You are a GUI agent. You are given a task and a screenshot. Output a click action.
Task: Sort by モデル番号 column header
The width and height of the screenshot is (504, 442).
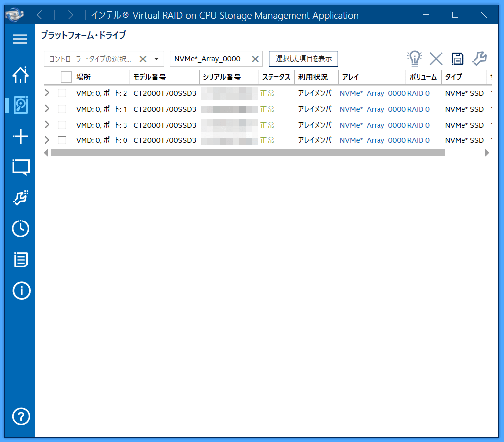pos(149,77)
